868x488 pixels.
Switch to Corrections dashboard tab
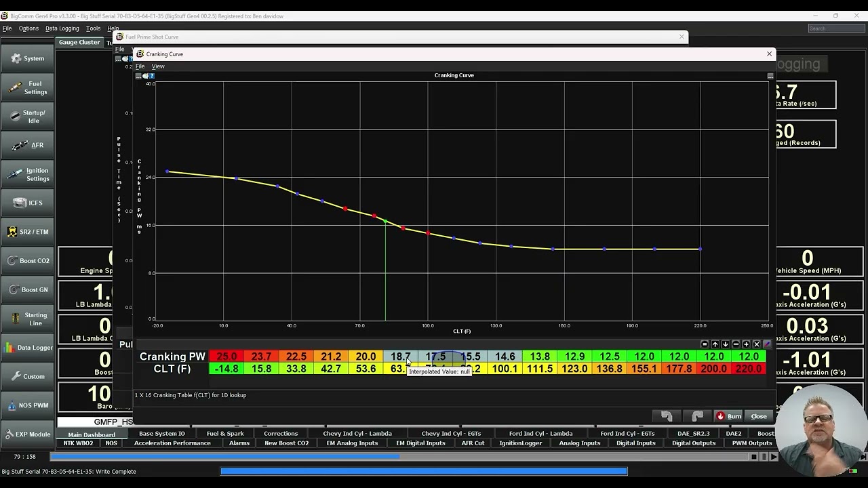point(281,434)
